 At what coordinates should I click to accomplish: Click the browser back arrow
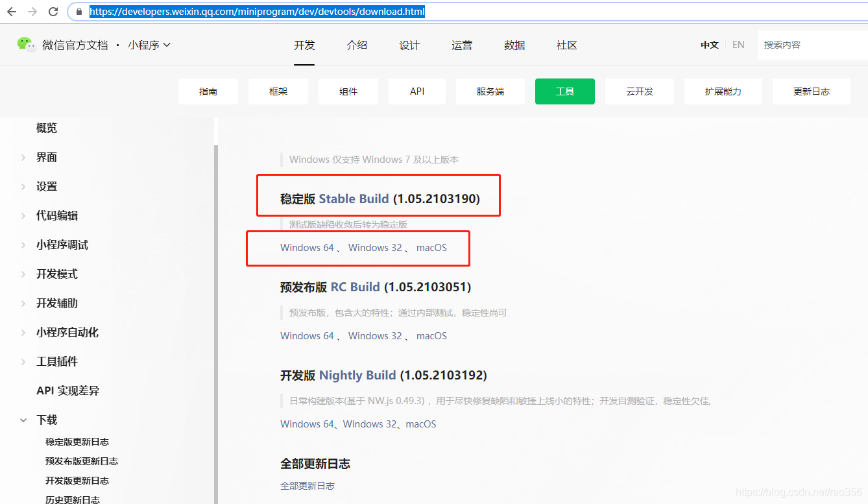click(x=12, y=12)
